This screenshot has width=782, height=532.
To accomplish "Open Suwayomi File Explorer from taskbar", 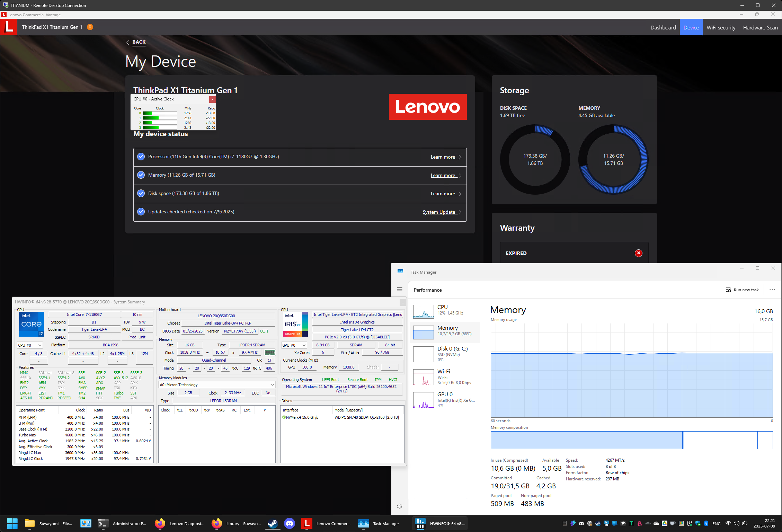I will 48,523.
